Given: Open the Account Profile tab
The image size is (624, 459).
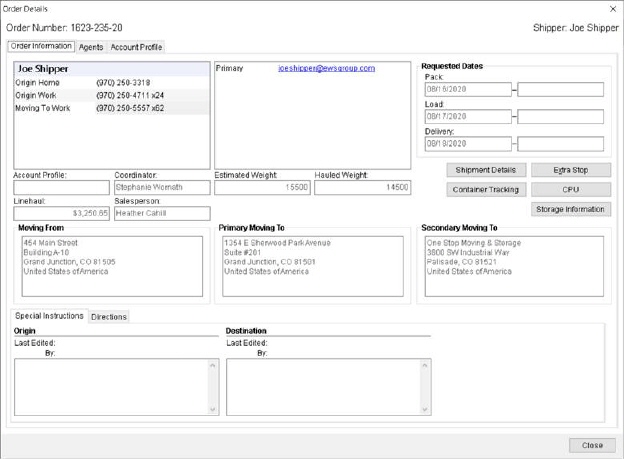Looking at the screenshot, I should pyautogui.click(x=136, y=47).
